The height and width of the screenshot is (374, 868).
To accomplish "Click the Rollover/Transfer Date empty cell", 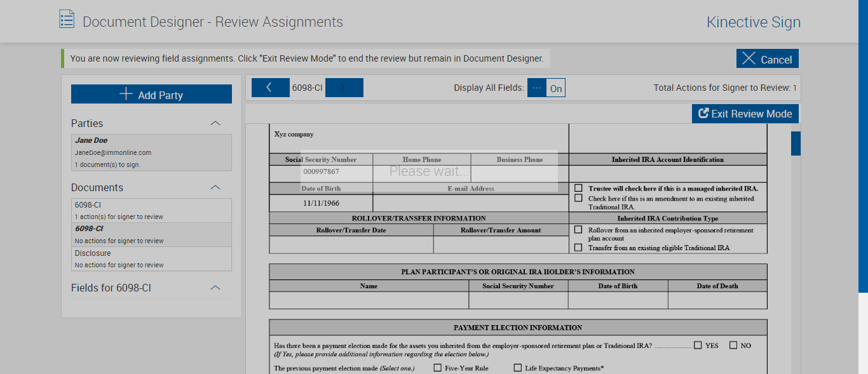I will [x=351, y=244].
